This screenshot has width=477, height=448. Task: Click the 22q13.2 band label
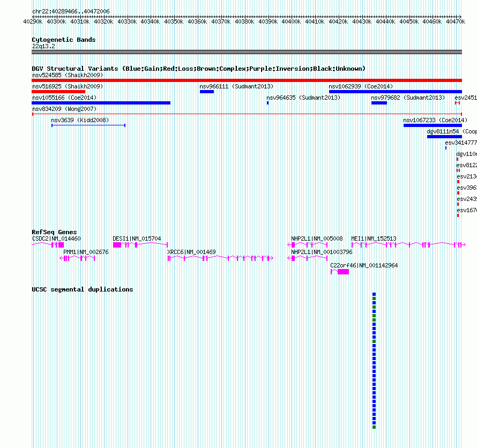43,46
